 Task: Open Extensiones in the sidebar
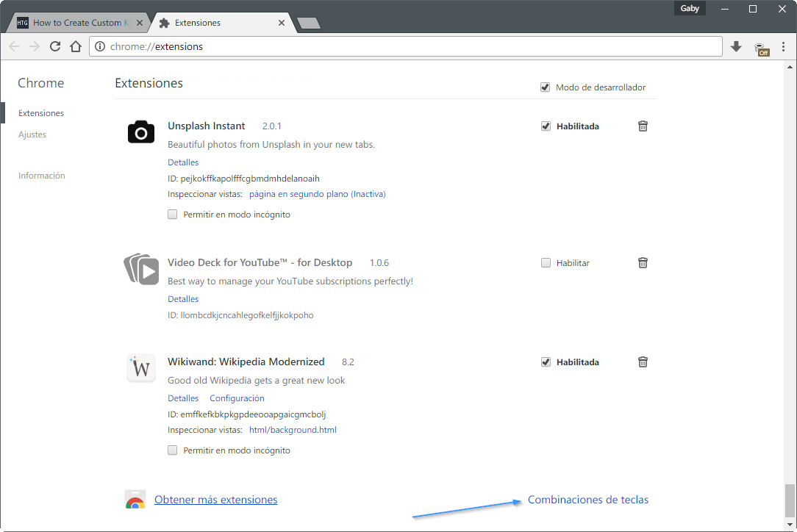pos(41,113)
